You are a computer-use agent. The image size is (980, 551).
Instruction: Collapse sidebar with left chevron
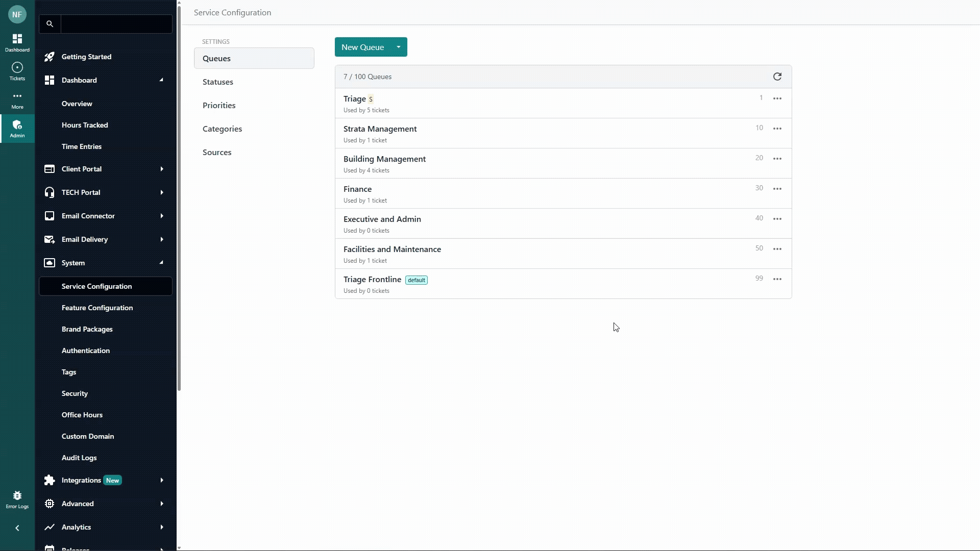point(17,528)
